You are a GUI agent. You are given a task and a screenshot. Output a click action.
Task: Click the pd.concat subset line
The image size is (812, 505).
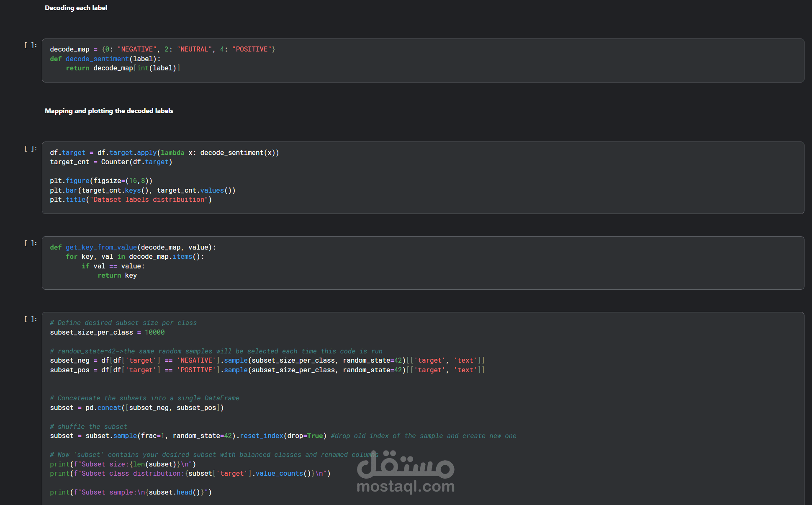(136, 408)
